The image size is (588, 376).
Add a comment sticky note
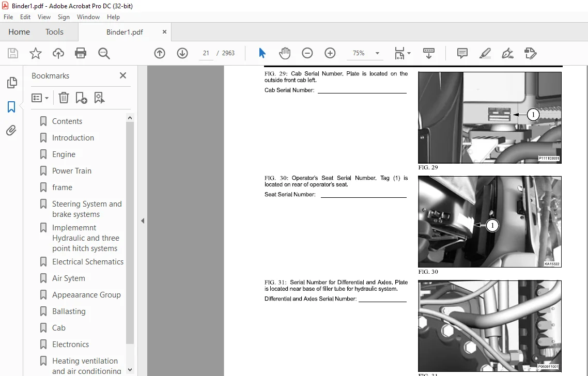[x=462, y=53]
